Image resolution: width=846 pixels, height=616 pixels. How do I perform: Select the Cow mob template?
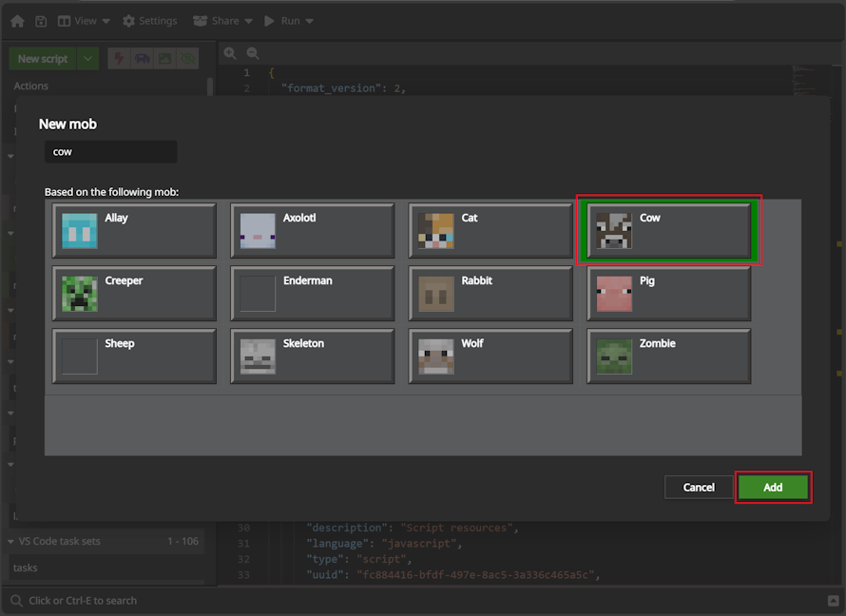tap(668, 230)
